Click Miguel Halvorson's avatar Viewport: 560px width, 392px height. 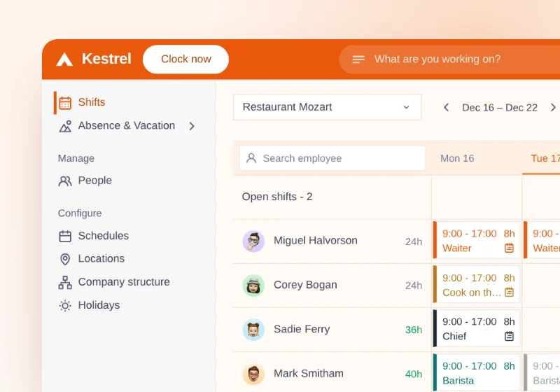[x=253, y=241]
